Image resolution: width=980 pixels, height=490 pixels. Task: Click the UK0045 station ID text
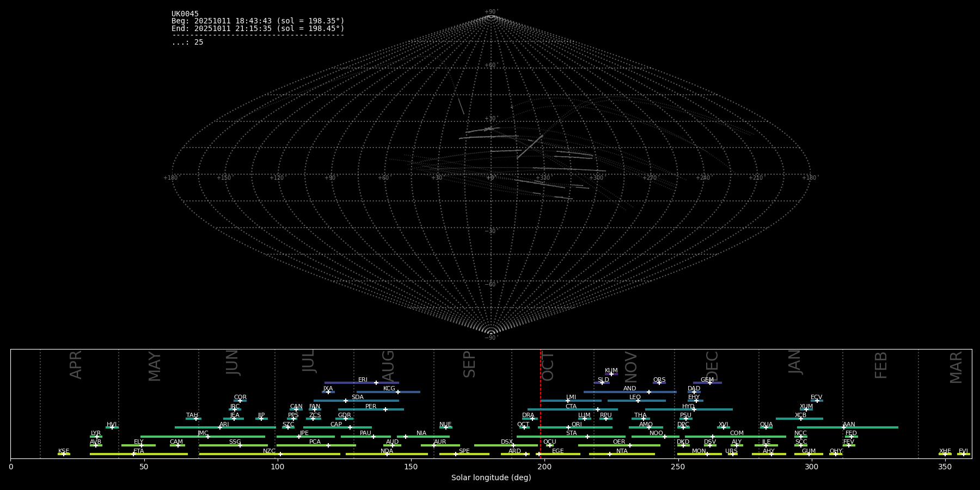pyautogui.click(x=185, y=14)
